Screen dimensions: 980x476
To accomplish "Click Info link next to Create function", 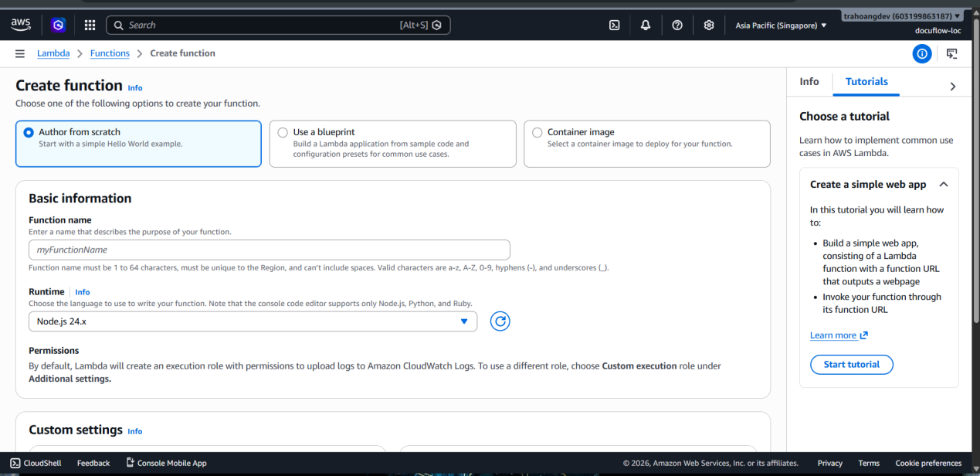I will tap(135, 88).
